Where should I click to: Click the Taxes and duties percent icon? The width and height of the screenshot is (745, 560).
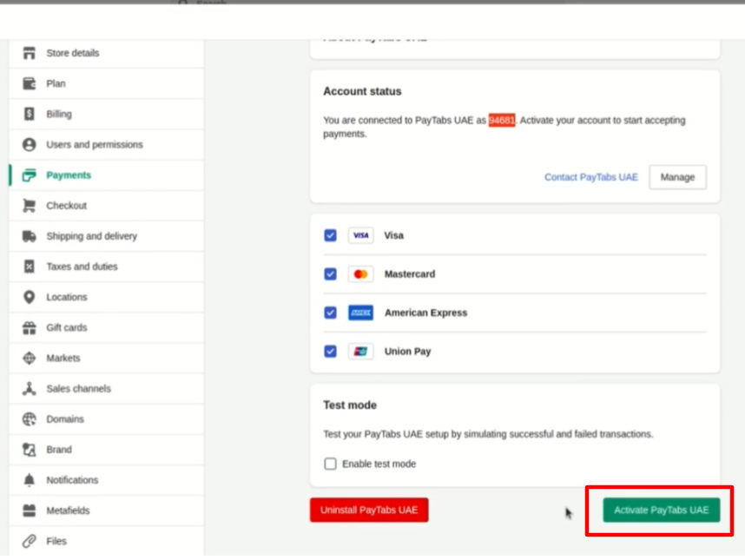[29, 267]
